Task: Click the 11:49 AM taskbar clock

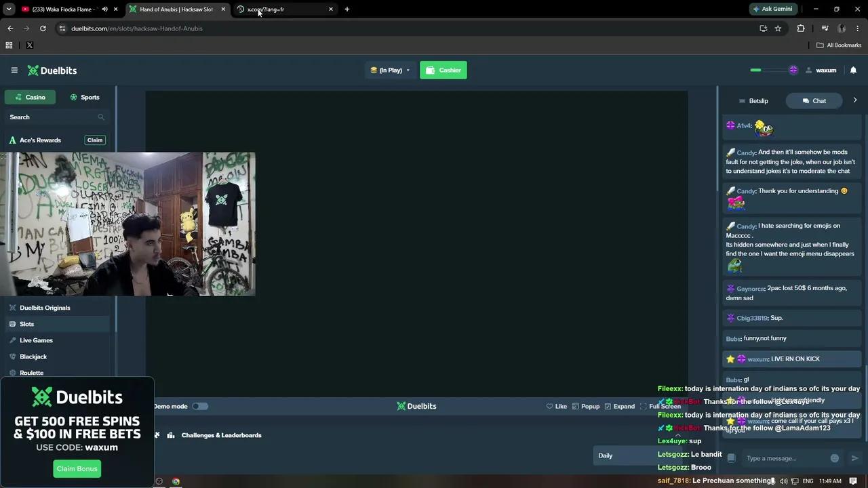Action: pos(830,481)
